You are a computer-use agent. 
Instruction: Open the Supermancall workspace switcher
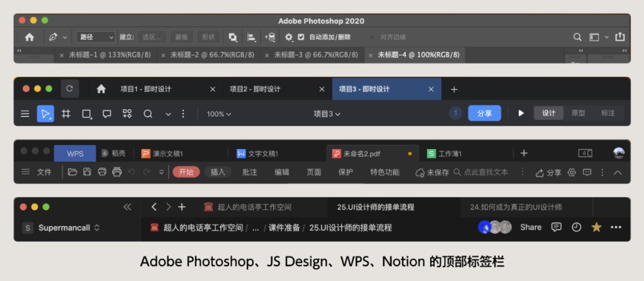(61, 227)
